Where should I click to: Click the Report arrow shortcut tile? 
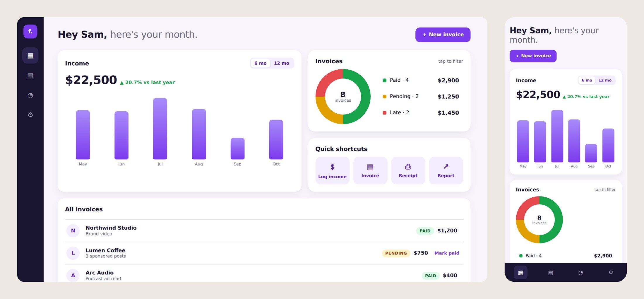point(446,171)
